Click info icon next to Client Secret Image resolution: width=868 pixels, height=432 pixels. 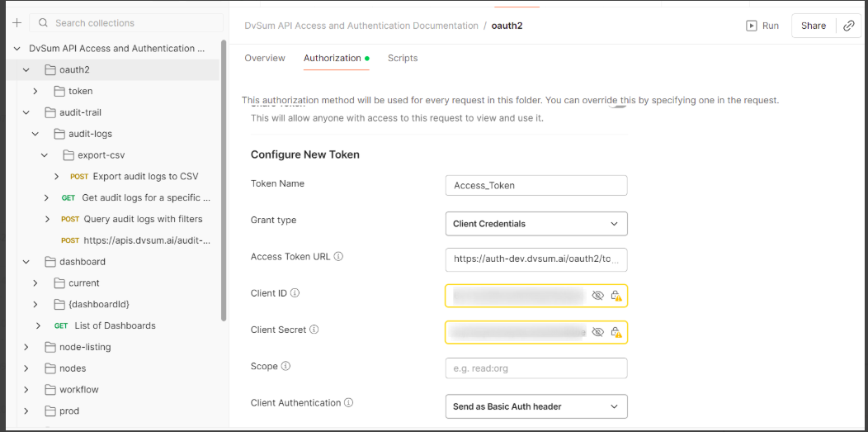[314, 330]
